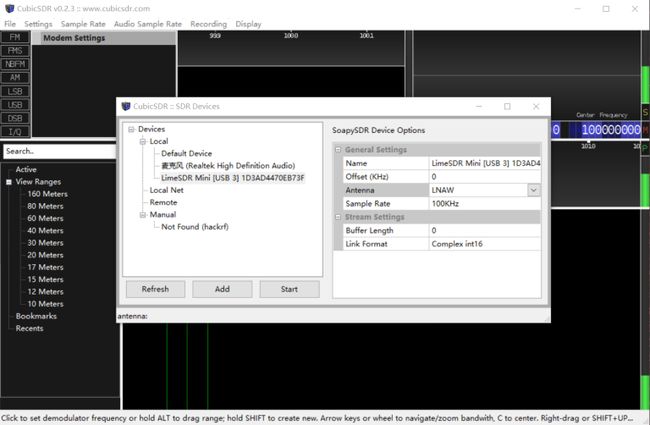
Task: Select the NBFM demodulator mode
Action: (x=15, y=64)
